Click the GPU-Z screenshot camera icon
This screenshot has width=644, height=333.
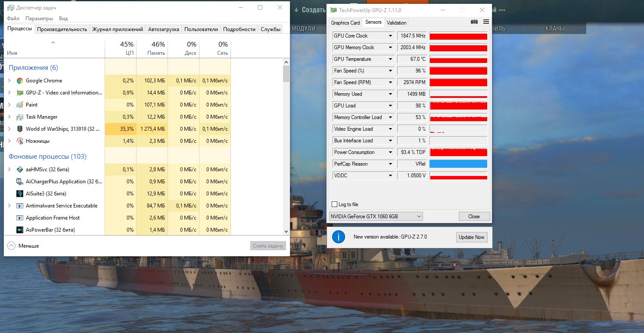(x=474, y=22)
